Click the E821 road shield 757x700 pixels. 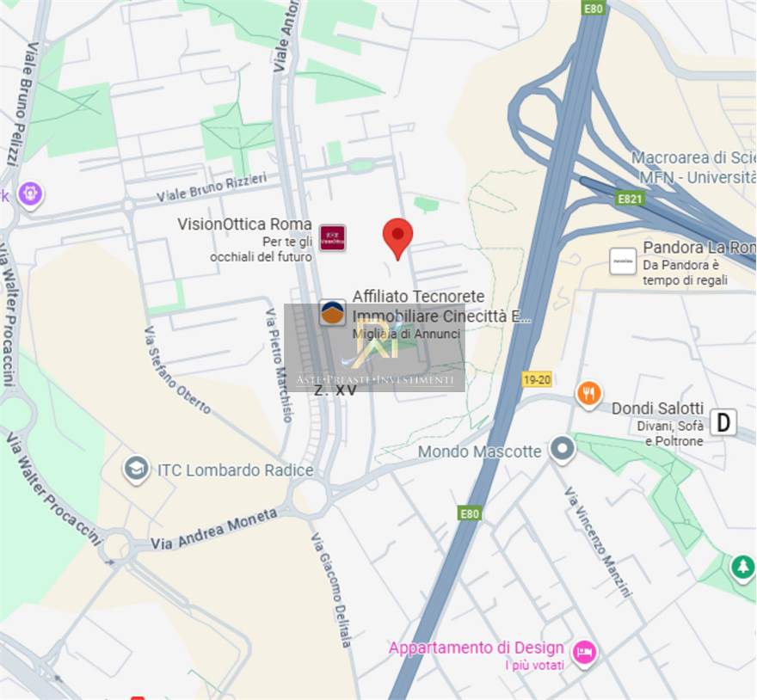(x=630, y=199)
